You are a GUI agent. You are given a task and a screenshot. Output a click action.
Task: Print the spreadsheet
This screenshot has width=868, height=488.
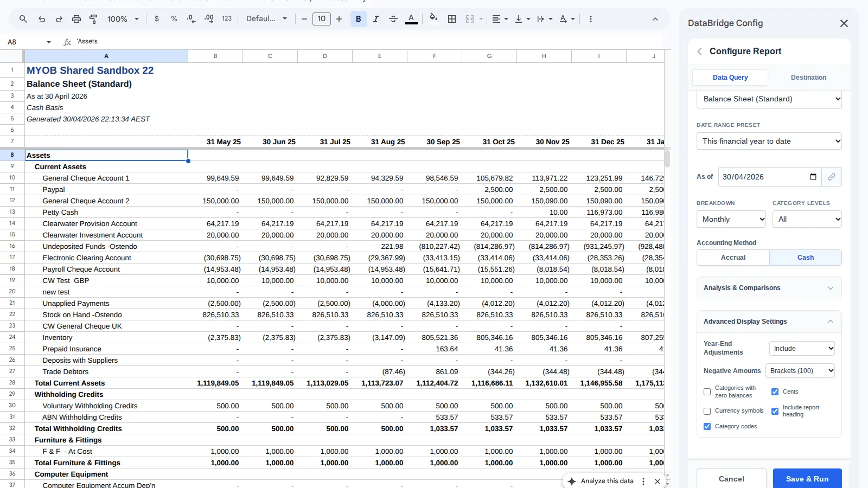[x=76, y=19]
